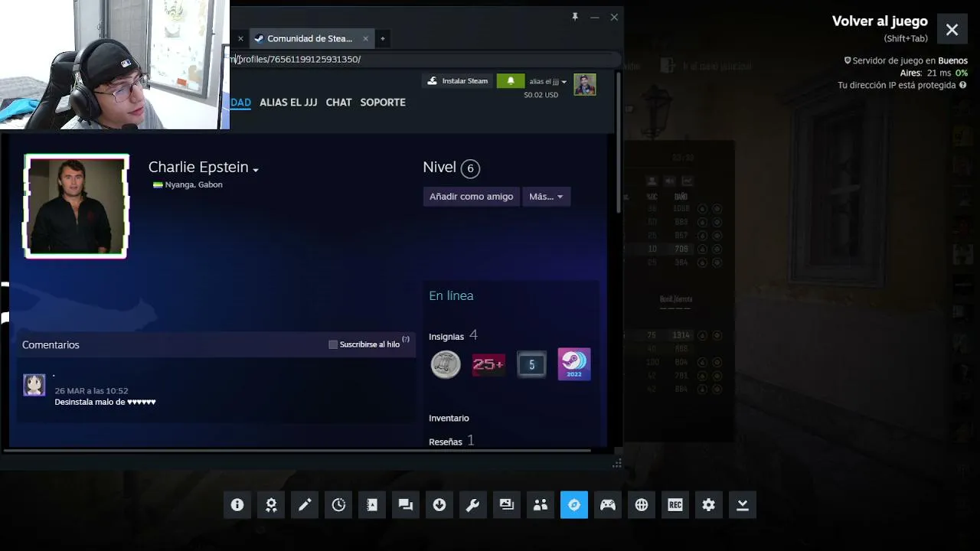Open the REC recording icon in overlay toolbar
This screenshot has width=980, height=551.
(675, 505)
